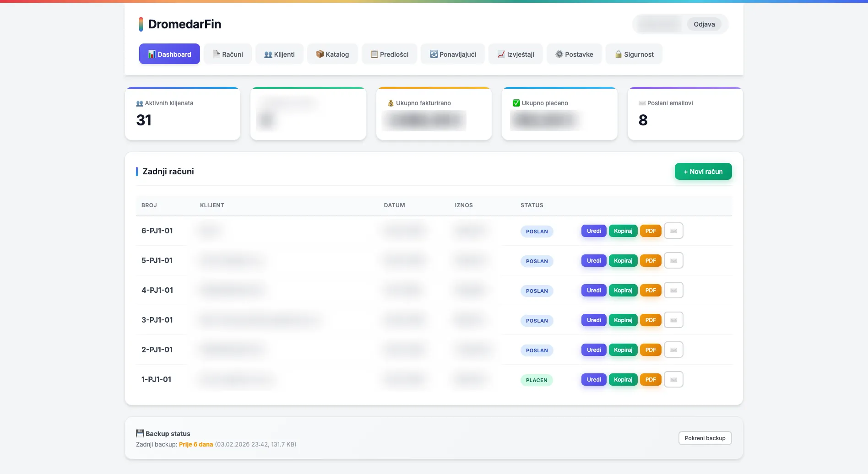Open the Klijenti tab
The height and width of the screenshot is (474, 868).
pyautogui.click(x=279, y=54)
